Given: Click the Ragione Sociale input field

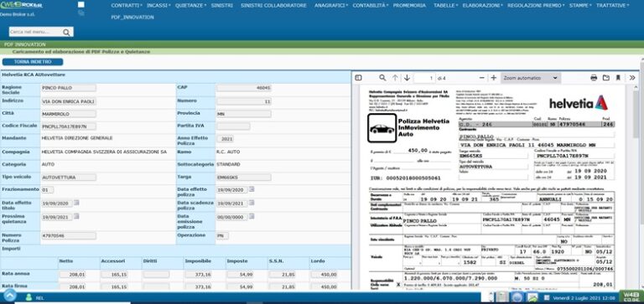Looking at the screenshot, I should tap(69, 88).
